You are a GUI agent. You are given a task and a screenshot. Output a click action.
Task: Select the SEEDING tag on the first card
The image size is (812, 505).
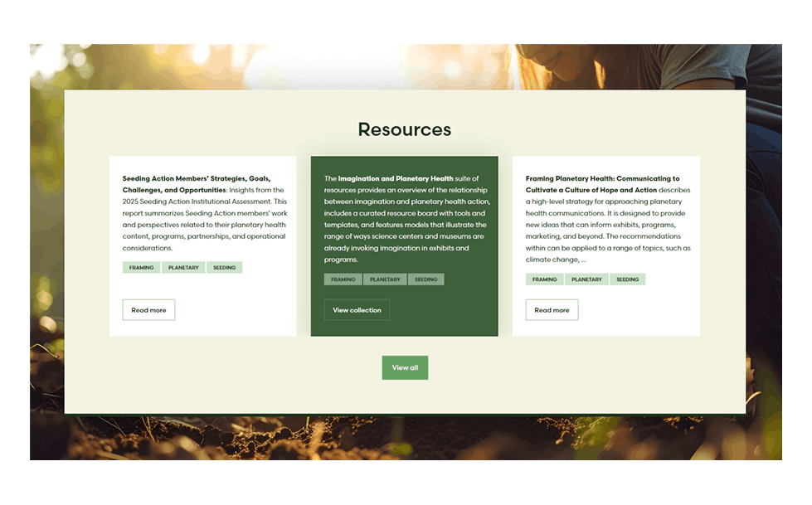pos(224,267)
